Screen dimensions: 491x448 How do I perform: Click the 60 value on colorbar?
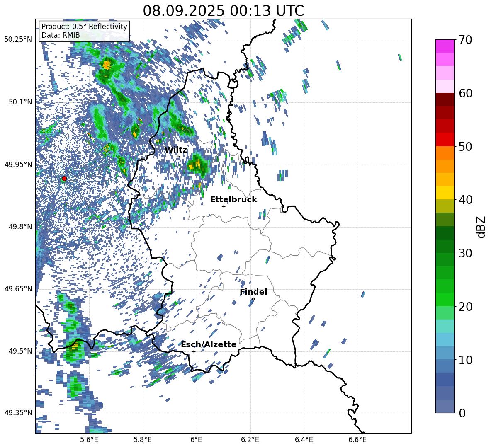465,93
